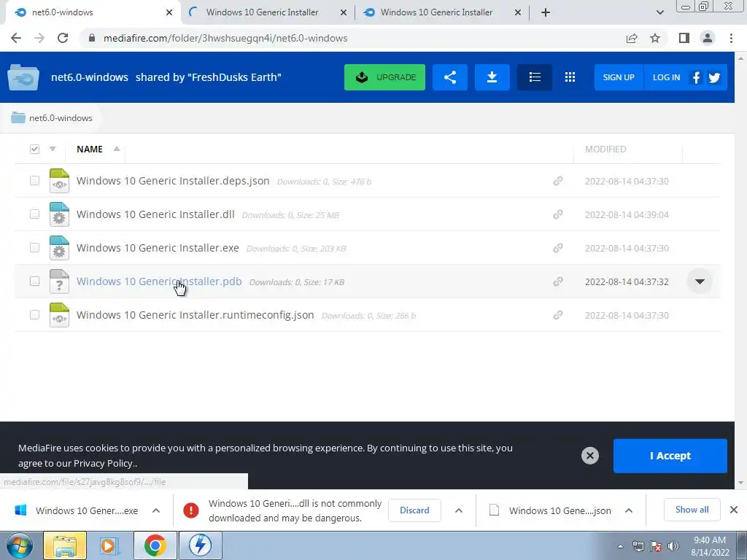
Task: Click the Installer.pdb unknown file icon
Action: pos(59,281)
